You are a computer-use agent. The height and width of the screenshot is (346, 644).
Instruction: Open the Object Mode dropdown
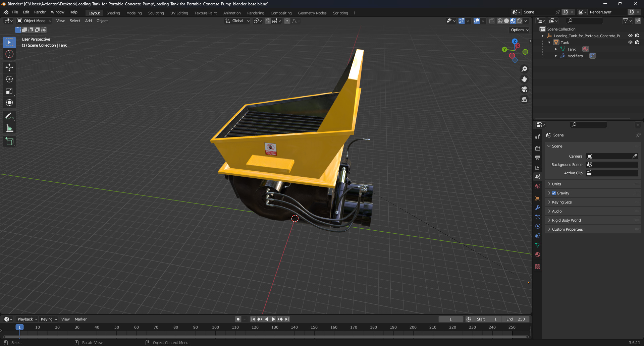[x=34, y=21]
